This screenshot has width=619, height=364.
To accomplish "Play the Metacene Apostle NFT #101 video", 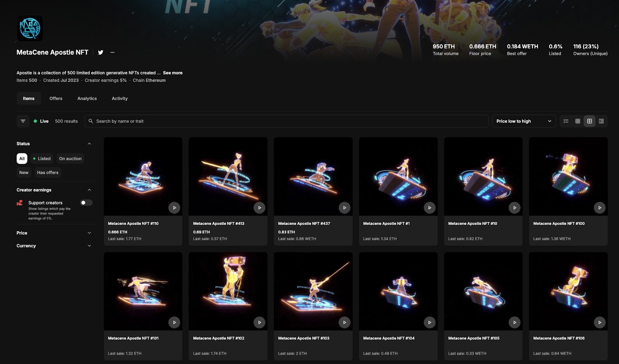I will [174, 322].
